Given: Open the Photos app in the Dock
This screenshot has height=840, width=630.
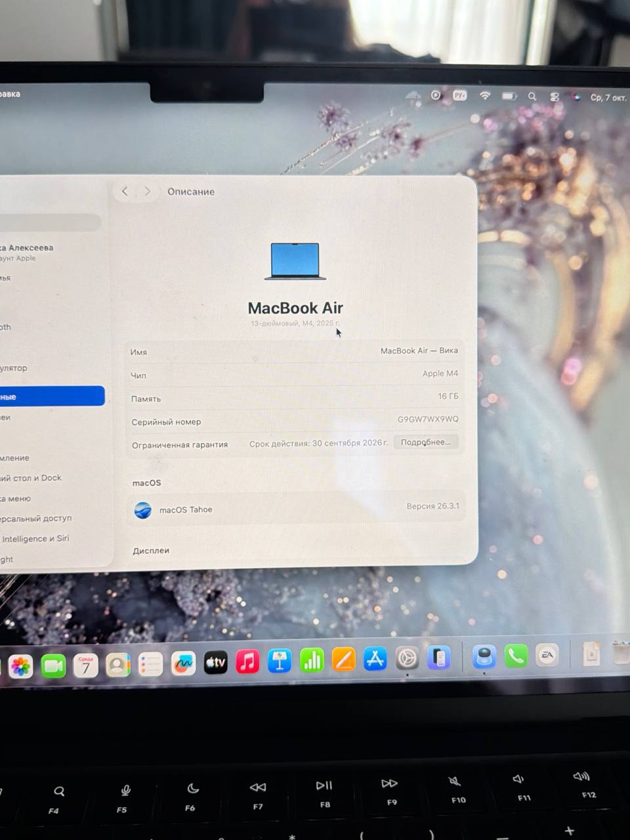Looking at the screenshot, I should click(x=21, y=667).
